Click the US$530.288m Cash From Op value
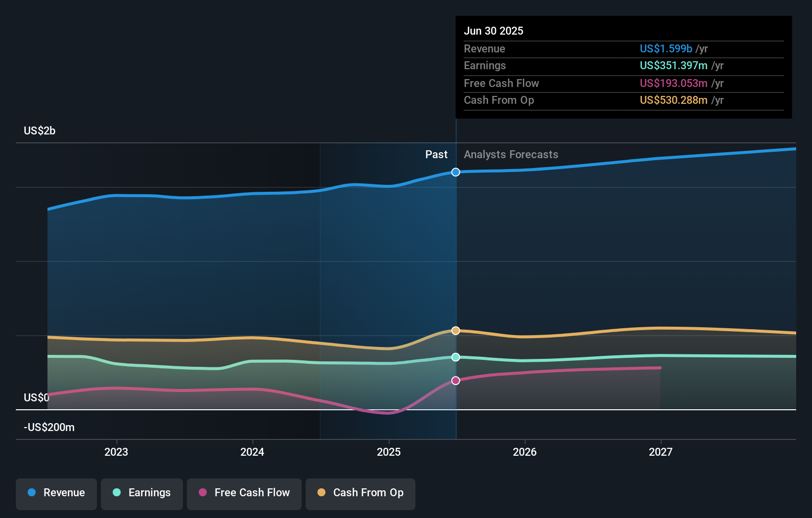 click(x=674, y=100)
